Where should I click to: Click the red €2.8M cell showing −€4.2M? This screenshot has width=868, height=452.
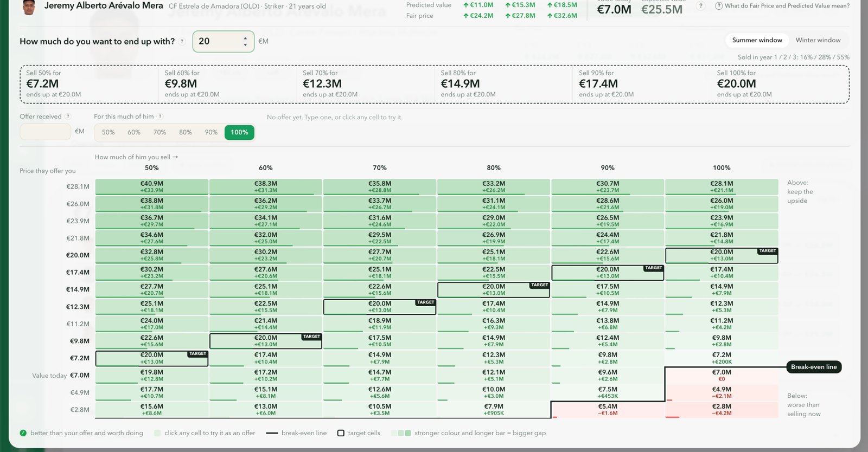[722, 410]
